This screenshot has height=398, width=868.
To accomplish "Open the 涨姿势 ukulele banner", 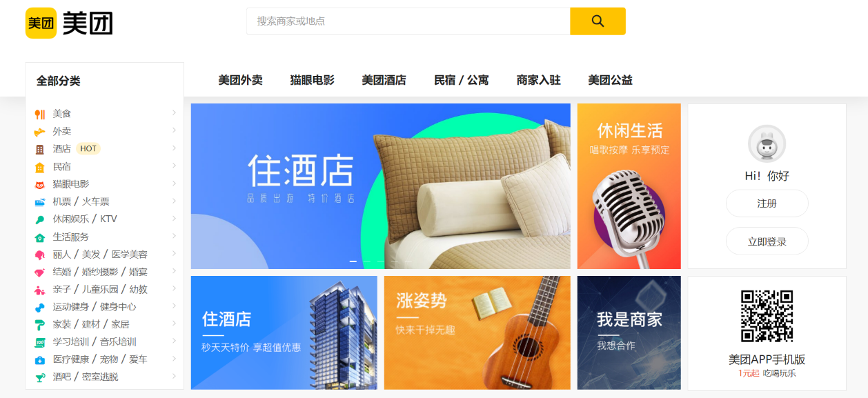I will click(x=477, y=332).
